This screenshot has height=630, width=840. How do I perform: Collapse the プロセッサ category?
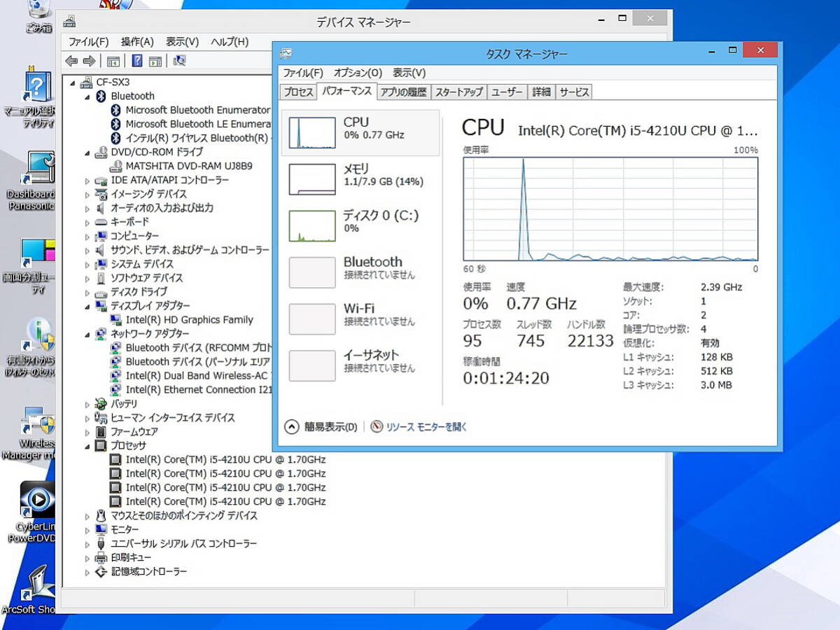(x=87, y=447)
